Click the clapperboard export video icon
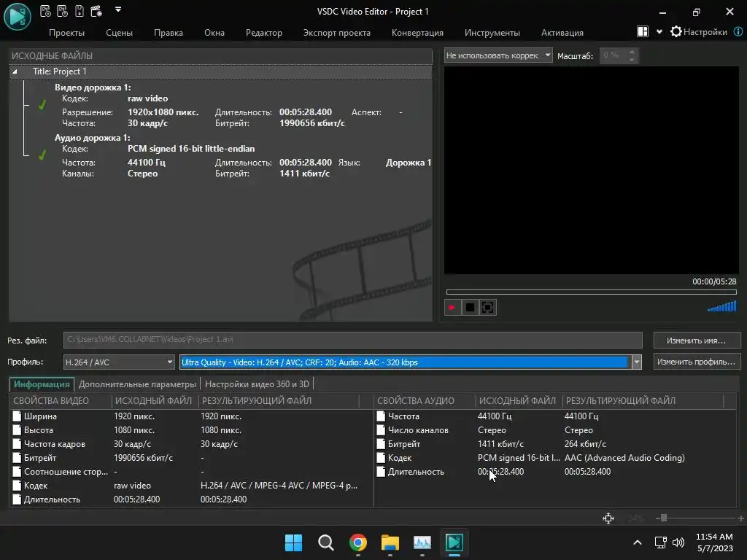Screen dimensions: 747x560 [96, 10]
